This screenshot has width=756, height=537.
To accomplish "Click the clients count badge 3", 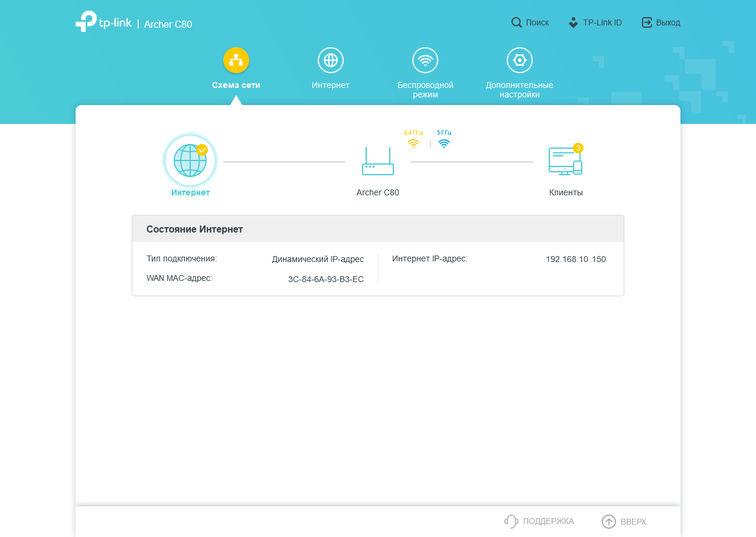I will pyautogui.click(x=578, y=148).
